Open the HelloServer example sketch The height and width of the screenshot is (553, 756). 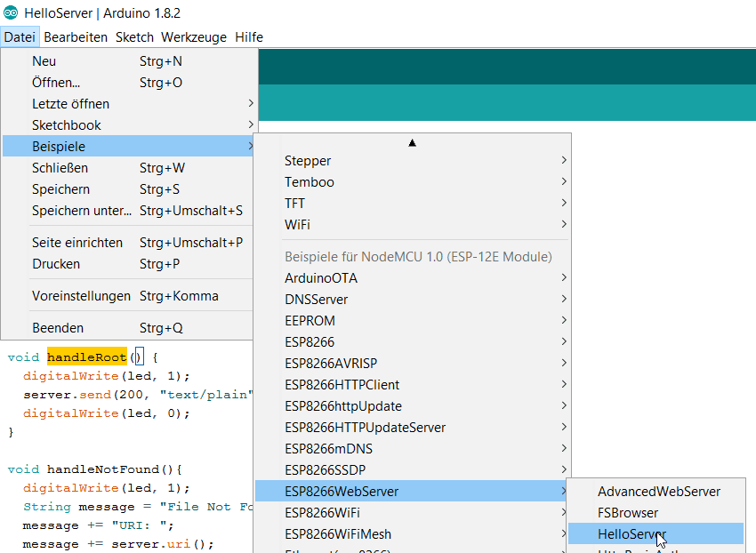tap(631, 534)
